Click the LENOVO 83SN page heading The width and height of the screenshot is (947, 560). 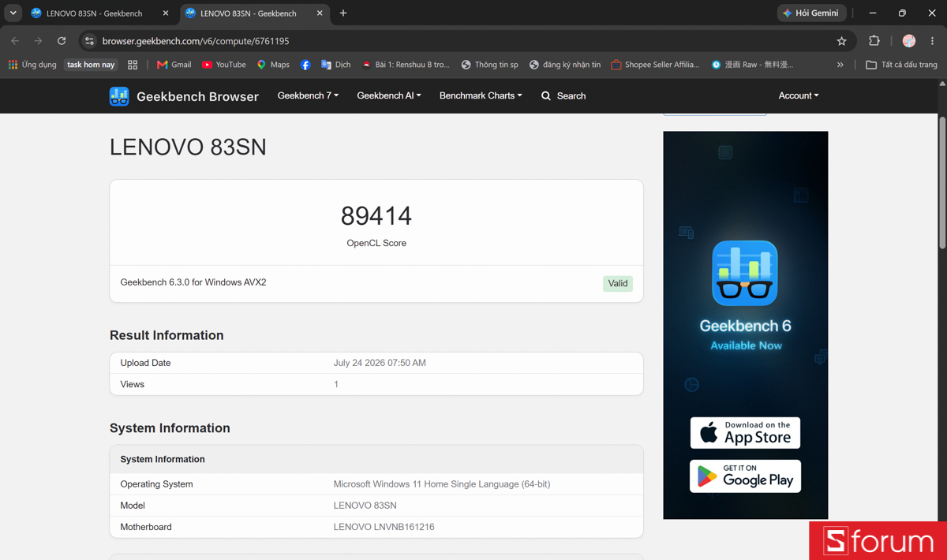[188, 147]
